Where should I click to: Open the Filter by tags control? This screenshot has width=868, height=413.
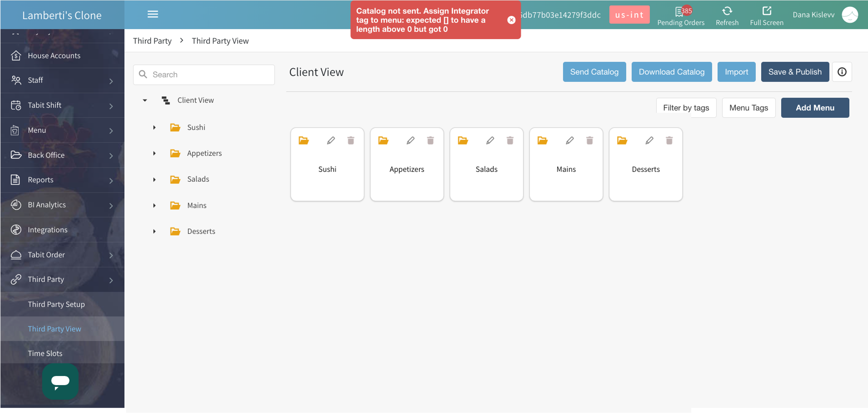(686, 108)
